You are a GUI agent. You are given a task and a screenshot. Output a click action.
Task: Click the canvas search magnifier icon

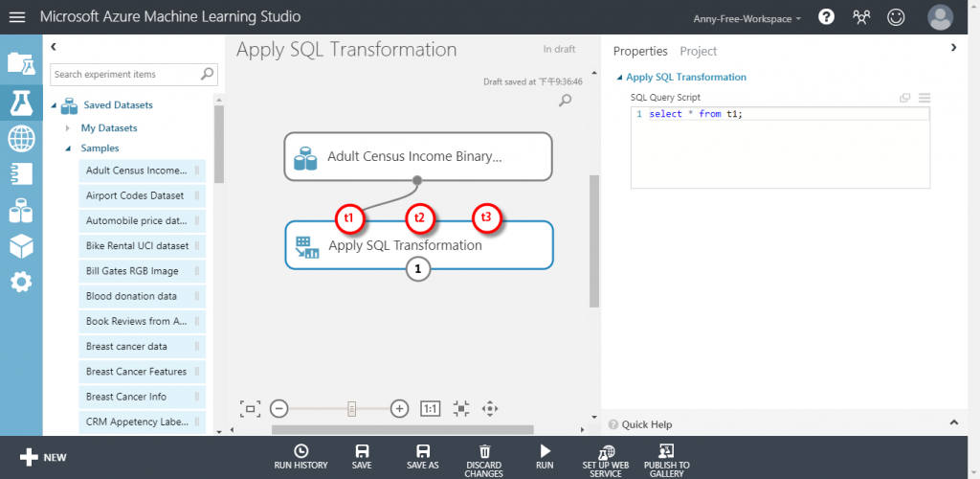click(565, 100)
